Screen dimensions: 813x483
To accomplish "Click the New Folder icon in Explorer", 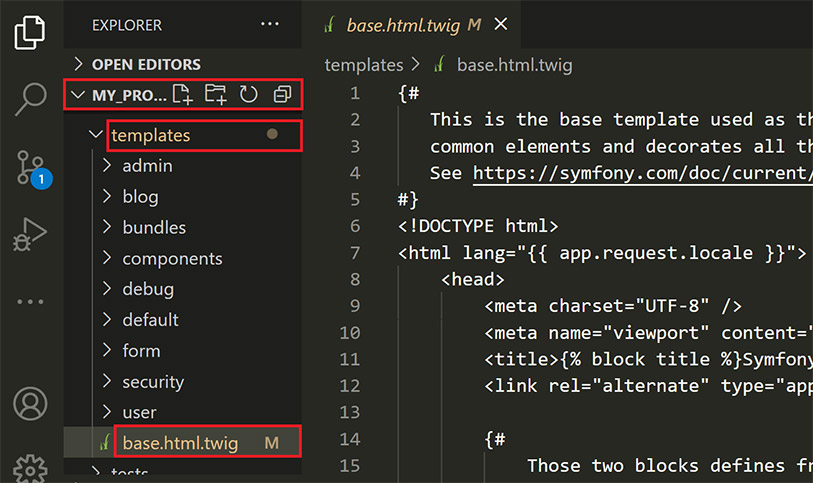I will pyautogui.click(x=215, y=95).
